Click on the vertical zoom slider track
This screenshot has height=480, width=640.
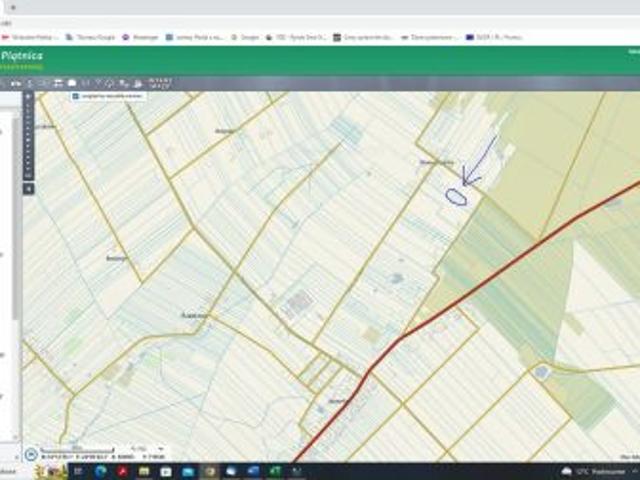(29, 137)
